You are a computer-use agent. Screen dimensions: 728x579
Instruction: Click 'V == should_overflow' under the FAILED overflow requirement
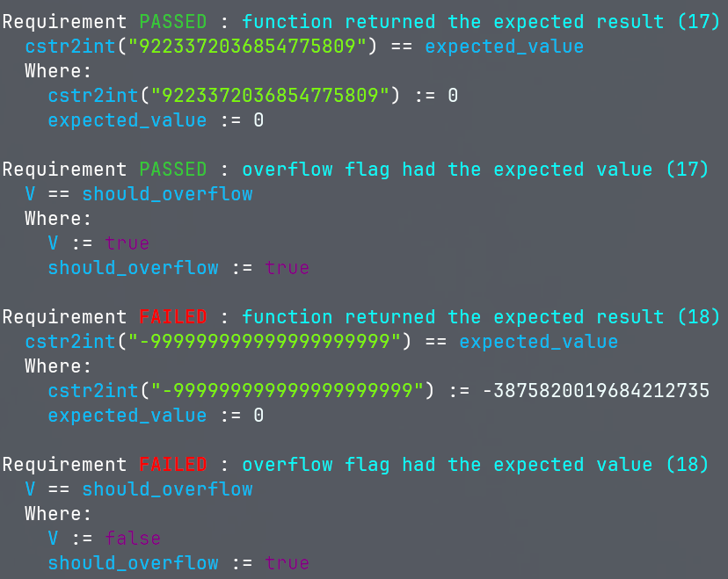(x=138, y=489)
